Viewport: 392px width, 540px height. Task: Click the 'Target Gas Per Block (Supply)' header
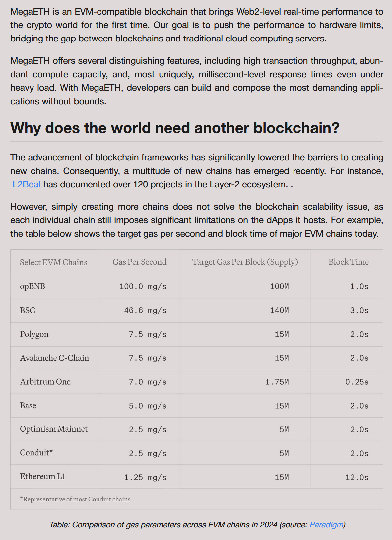point(245,262)
